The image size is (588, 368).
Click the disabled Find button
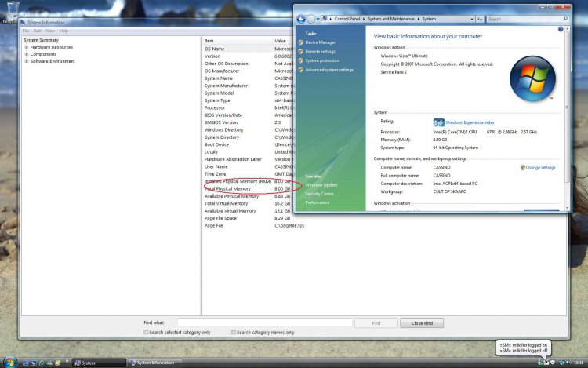pyautogui.click(x=376, y=323)
